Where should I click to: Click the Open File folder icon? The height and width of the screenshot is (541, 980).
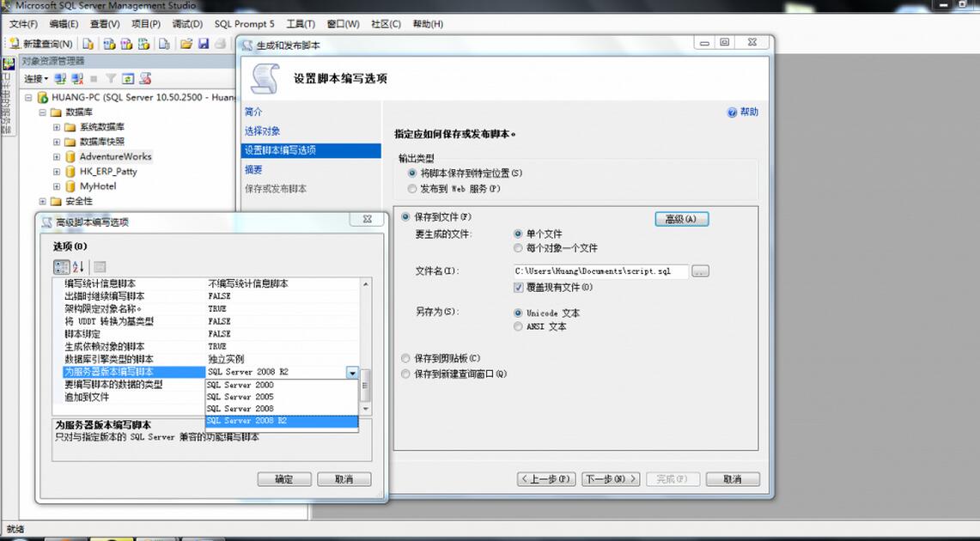click(186, 44)
